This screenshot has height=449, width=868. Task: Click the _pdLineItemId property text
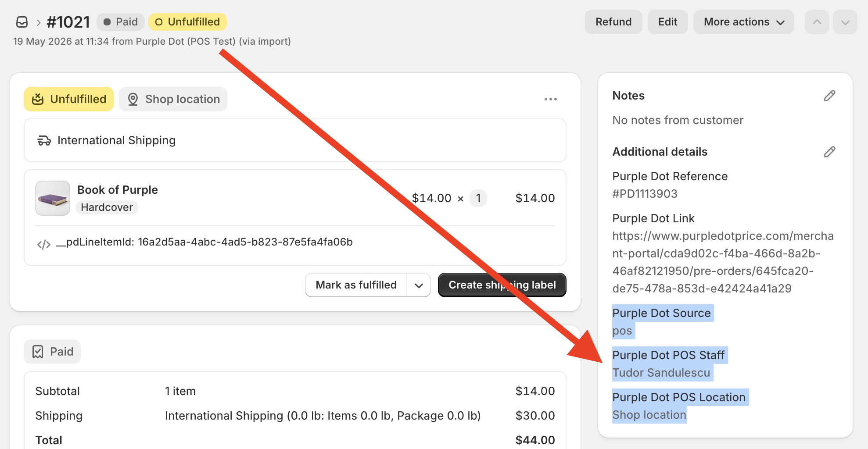(204, 242)
